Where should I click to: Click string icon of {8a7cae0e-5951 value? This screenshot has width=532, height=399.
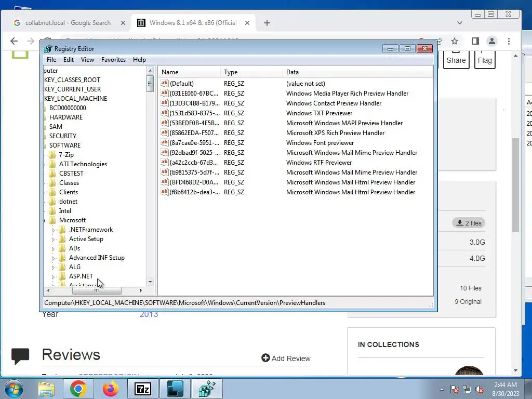coord(165,142)
